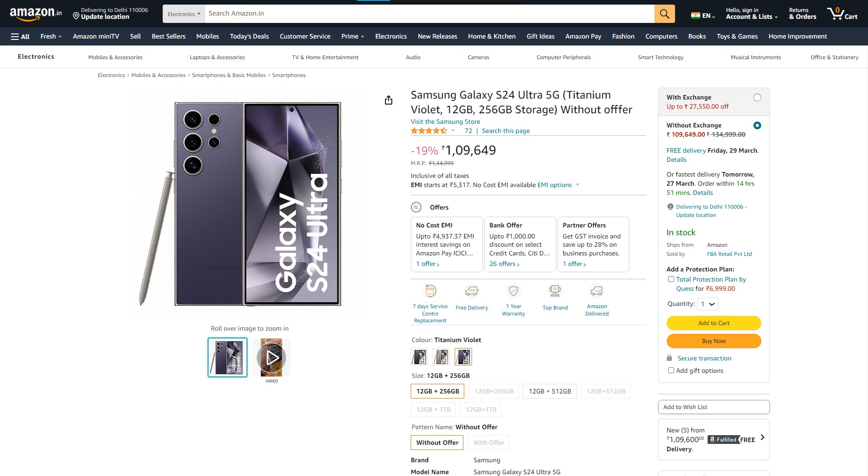The height and width of the screenshot is (476, 868).
Task: Open the Quantity dropdown
Action: [x=707, y=304]
